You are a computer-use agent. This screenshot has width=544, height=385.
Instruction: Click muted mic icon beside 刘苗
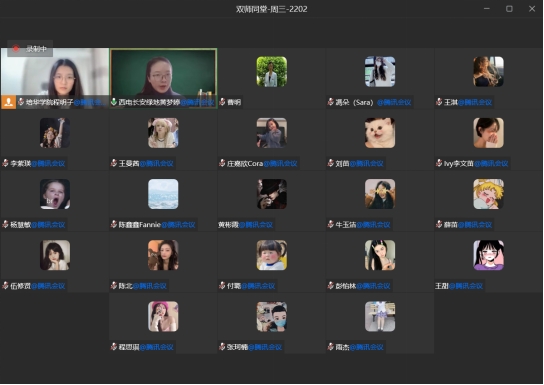pos(330,163)
